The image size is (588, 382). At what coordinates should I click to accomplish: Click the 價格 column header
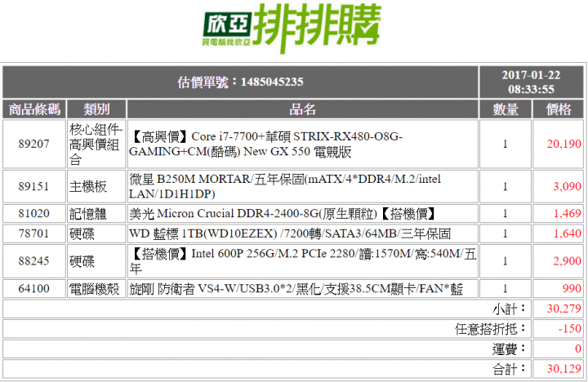pyautogui.click(x=558, y=109)
